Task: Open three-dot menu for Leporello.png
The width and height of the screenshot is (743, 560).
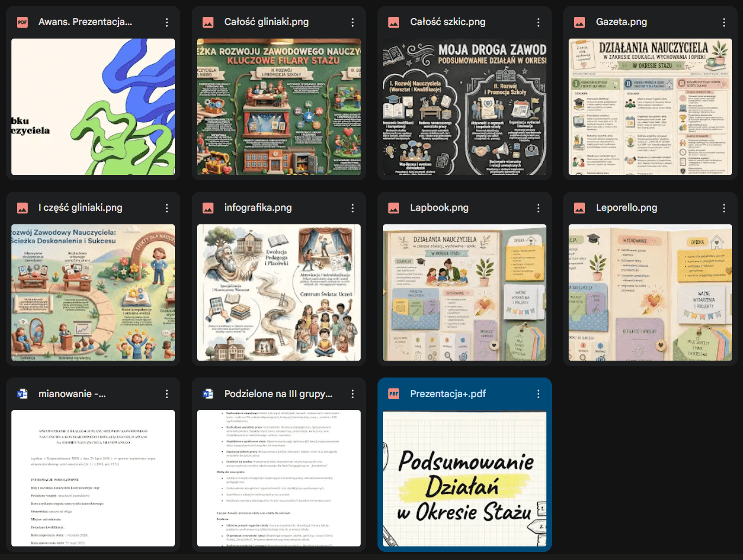Action: [x=724, y=208]
